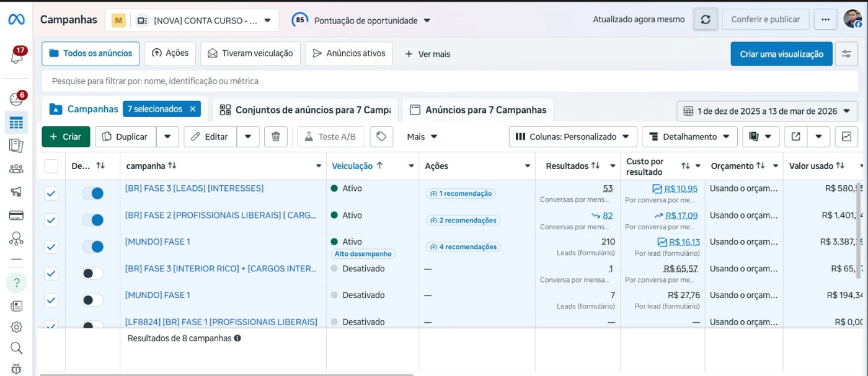868x376 pixels.
Task: Open the view filter sliders icon
Action: (846, 54)
